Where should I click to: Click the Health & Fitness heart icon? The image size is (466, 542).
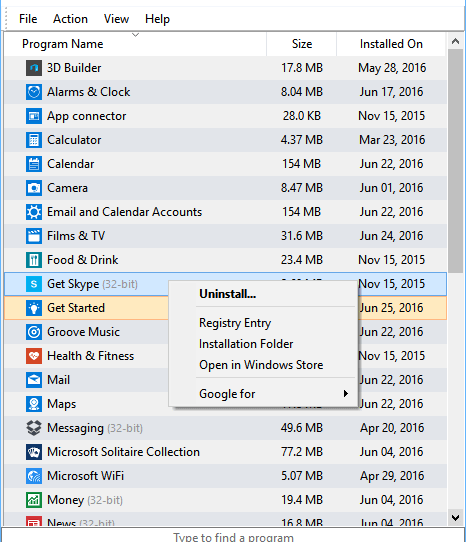34,356
